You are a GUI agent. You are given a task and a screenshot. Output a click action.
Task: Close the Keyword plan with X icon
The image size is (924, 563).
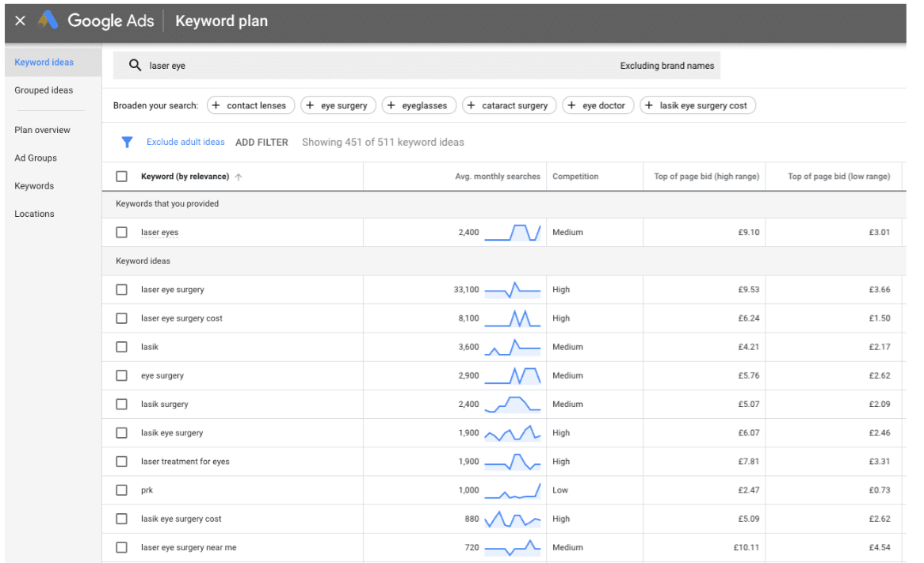click(x=21, y=21)
